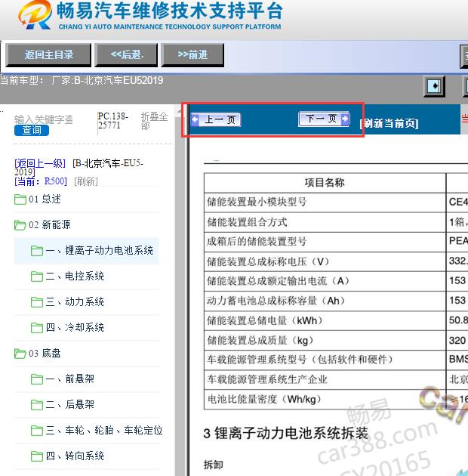Open folder icon of 01 总述
This screenshot has width=468, height=476.
(20, 199)
